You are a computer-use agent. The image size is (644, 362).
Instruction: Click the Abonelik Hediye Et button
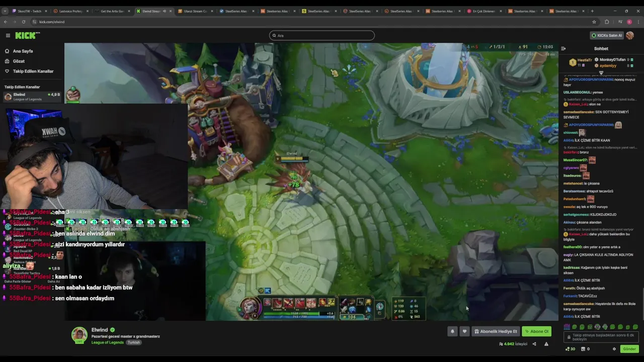(496, 331)
